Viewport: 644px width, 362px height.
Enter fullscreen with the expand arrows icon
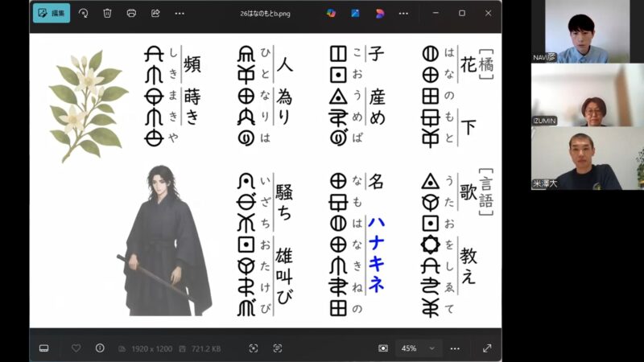[x=487, y=348]
